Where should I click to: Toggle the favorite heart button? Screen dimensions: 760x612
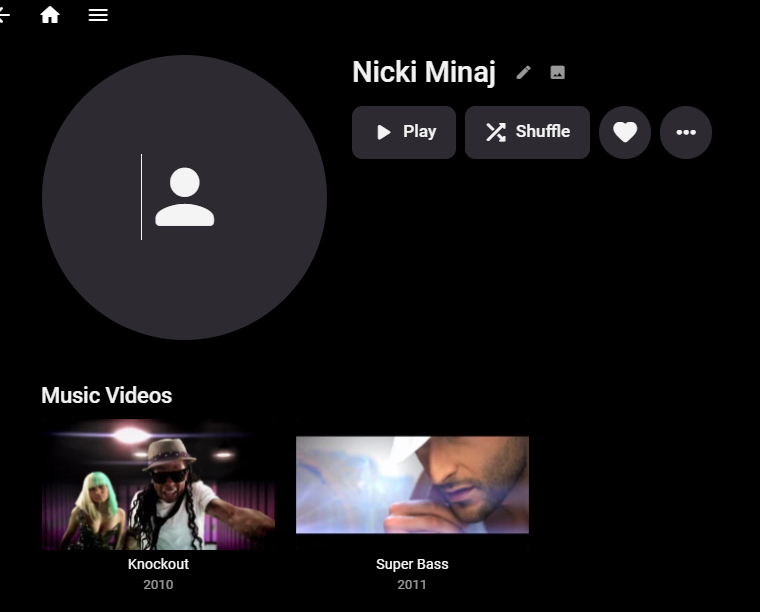coord(625,132)
